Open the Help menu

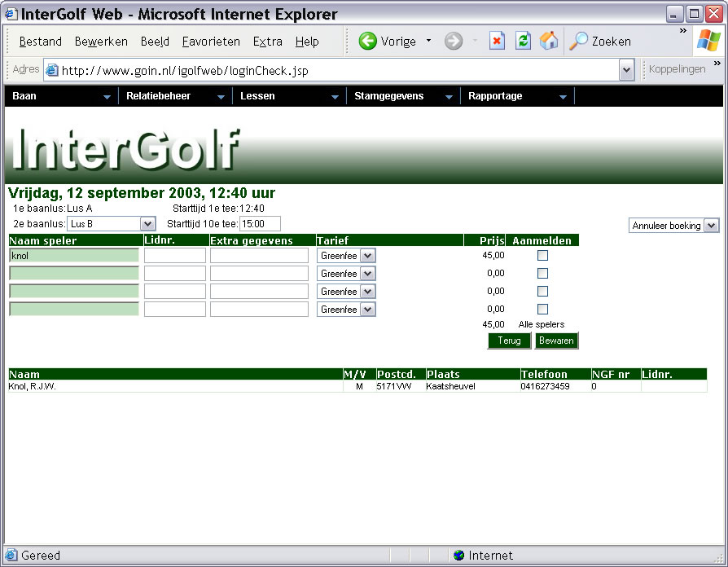click(x=307, y=42)
